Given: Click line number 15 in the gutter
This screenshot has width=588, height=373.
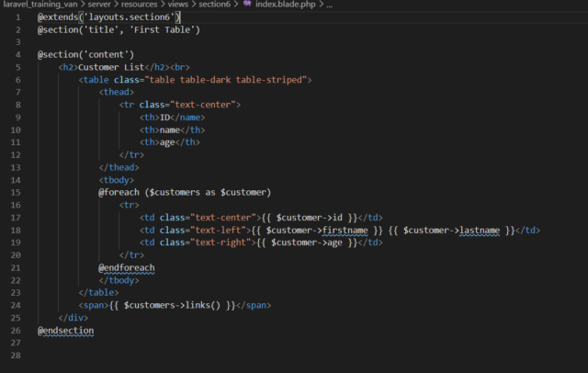Looking at the screenshot, I should coord(16,192).
